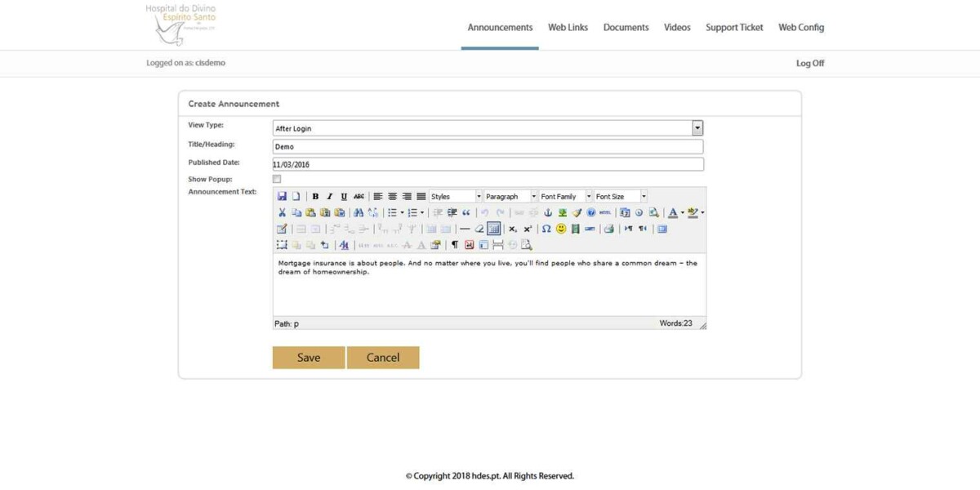This screenshot has height=490, width=980.
Task: Select the Justify Center alignment icon
Action: (393, 196)
